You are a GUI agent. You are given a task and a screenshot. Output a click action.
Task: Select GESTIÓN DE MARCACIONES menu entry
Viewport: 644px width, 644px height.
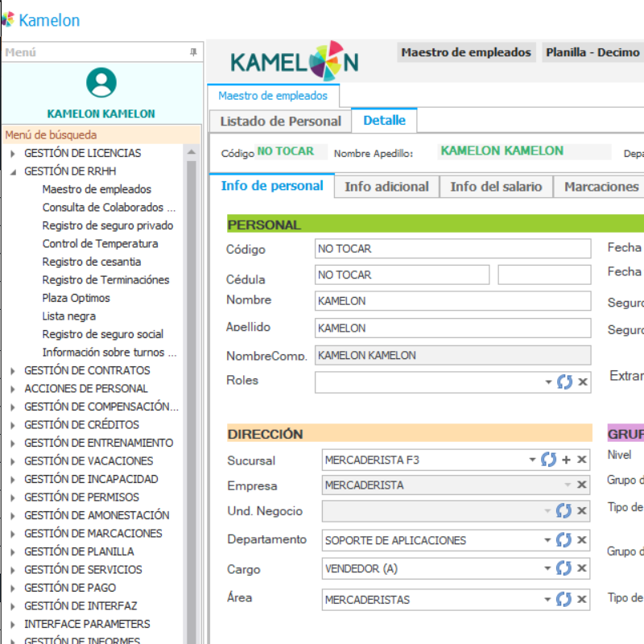pyautogui.click(x=93, y=534)
